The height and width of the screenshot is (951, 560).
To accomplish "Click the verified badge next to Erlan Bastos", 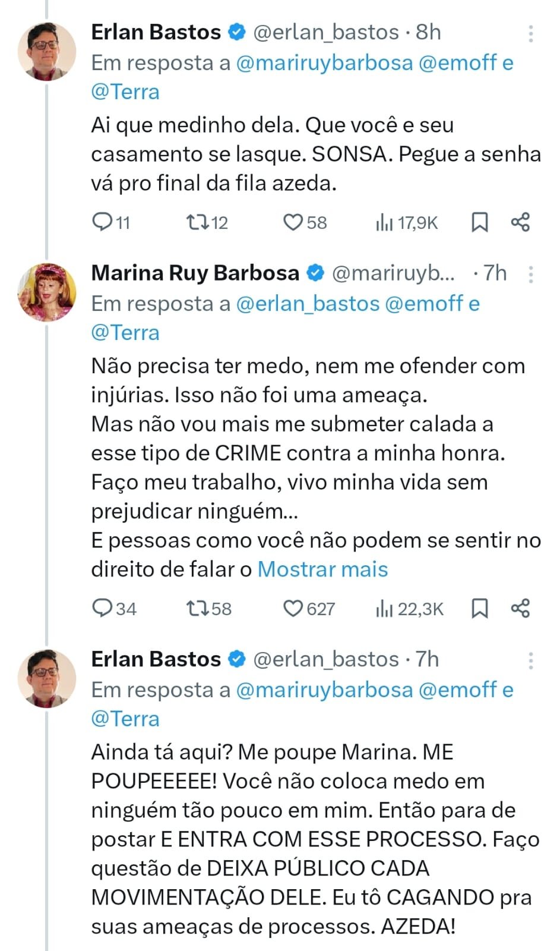I will point(236,32).
